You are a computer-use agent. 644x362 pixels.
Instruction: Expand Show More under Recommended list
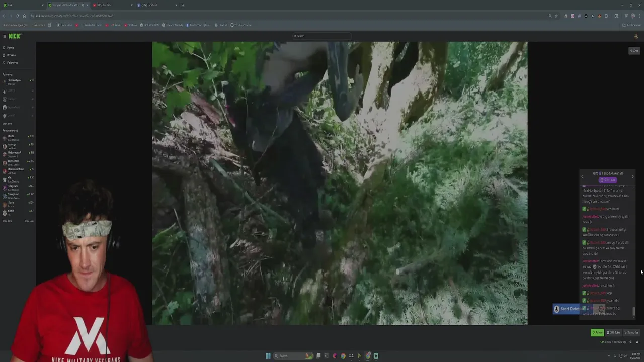(7, 221)
